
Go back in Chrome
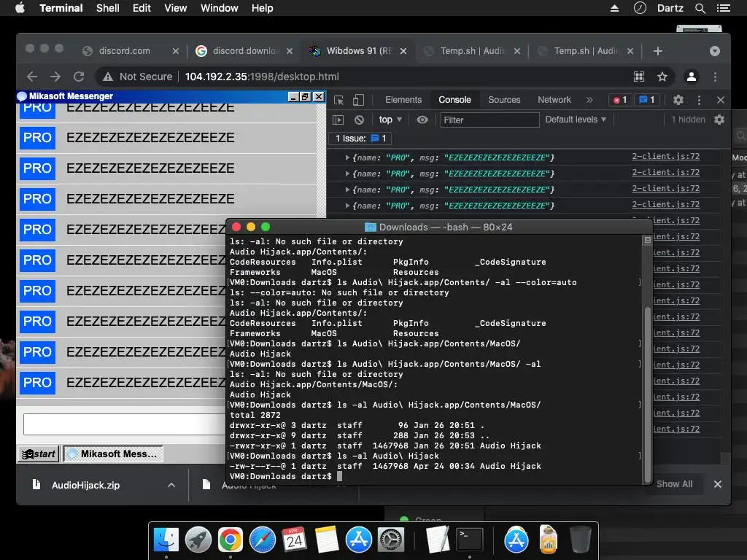pos(32,77)
